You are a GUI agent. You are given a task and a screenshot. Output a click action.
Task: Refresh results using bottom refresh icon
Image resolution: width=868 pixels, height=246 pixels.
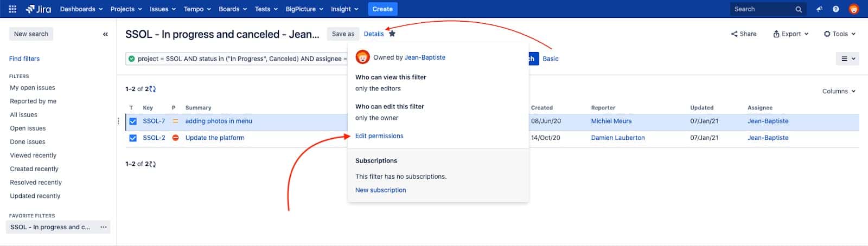(x=152, y=164)
